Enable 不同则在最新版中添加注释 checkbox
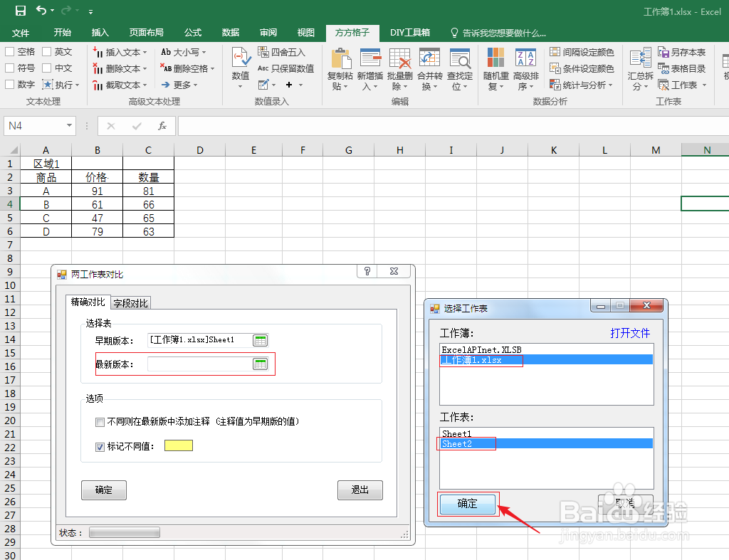Viewport: 729px width, 560px height. tap(100, 422)
